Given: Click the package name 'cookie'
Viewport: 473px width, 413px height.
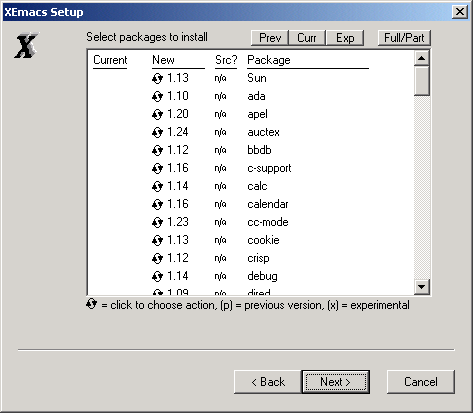Looking at the screenshot, I should coord(263,240).
